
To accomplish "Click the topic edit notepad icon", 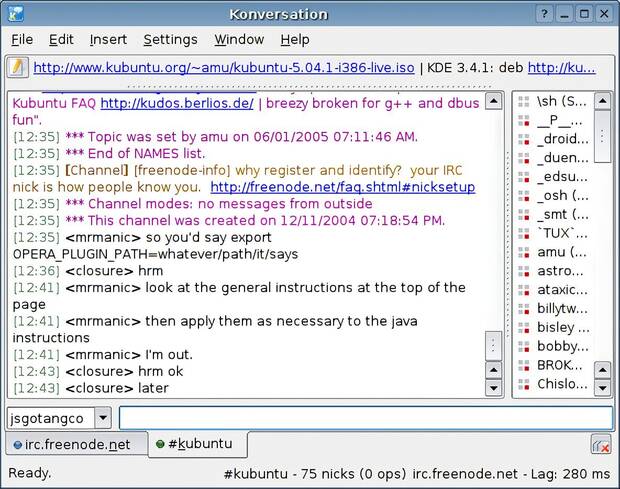I will 17,68.
